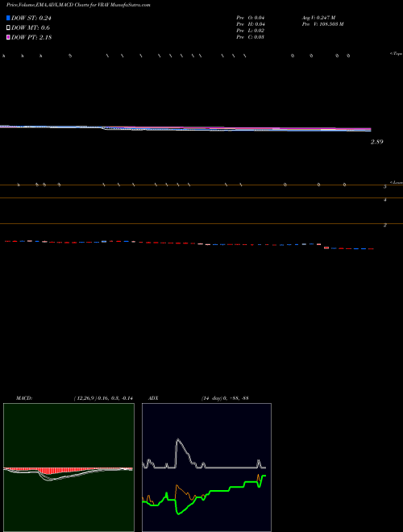
Task: Click the white DOW MT color swatch
Action: [x=8, y=27]
